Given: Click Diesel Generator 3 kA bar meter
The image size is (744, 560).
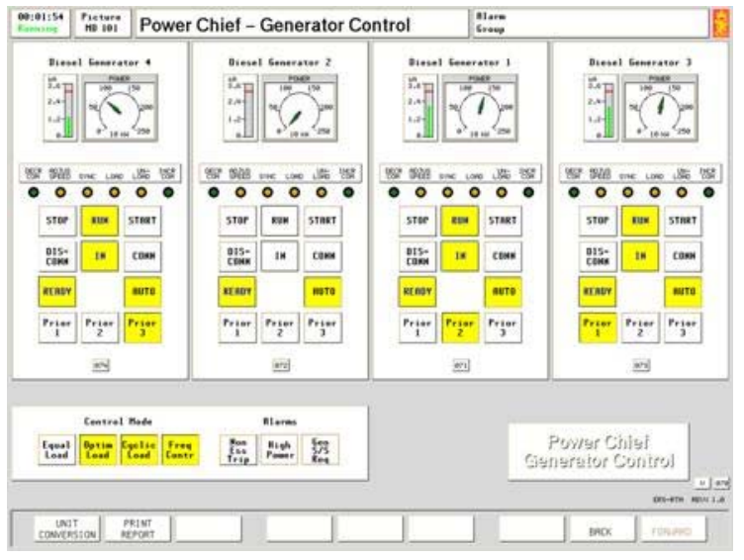Looking at the screenshot, I should 606,110.
